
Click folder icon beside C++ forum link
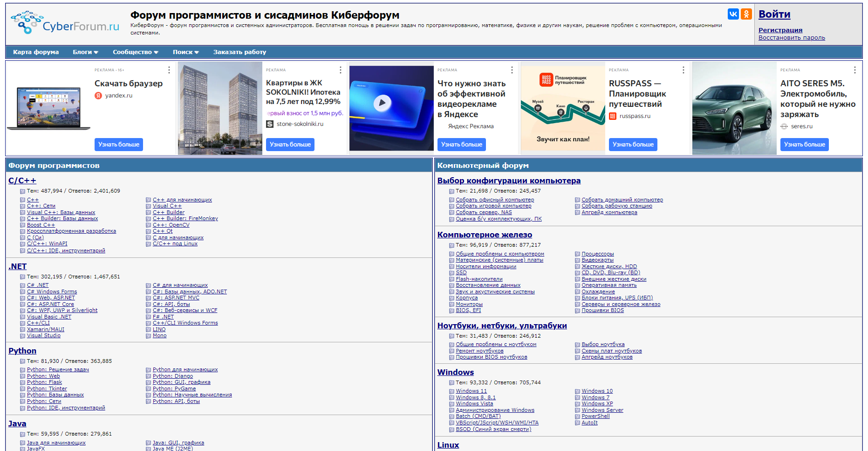coord(22,200)
